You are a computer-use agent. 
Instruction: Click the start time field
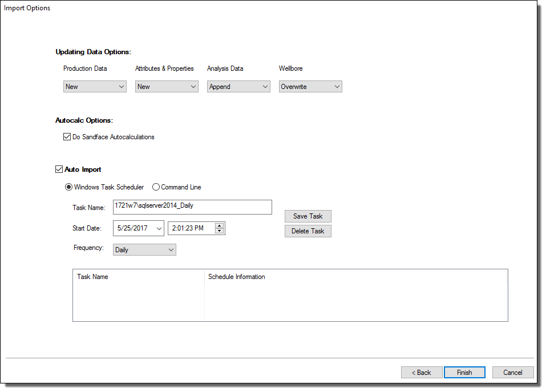[x=191, y=228]
